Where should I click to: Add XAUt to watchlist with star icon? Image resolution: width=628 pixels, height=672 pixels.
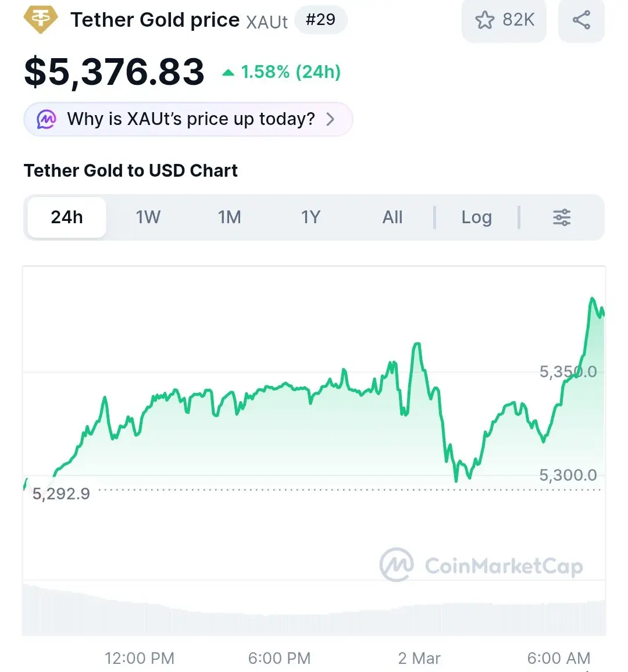pyautogui.click(x=484, y=20)
